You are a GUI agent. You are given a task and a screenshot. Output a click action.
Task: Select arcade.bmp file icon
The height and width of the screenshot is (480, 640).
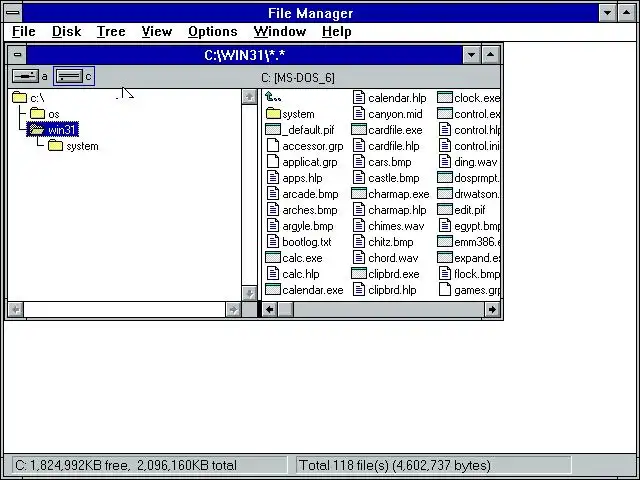(273, 194)
